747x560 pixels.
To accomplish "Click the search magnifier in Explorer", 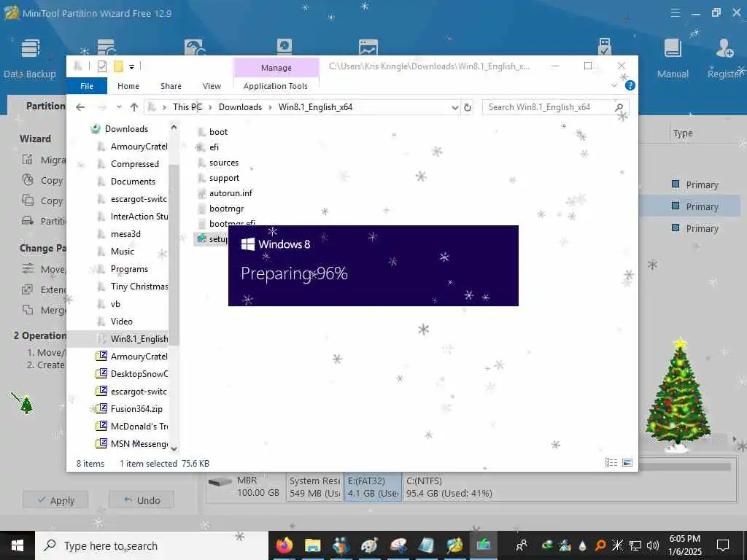I will click(619, 107).
